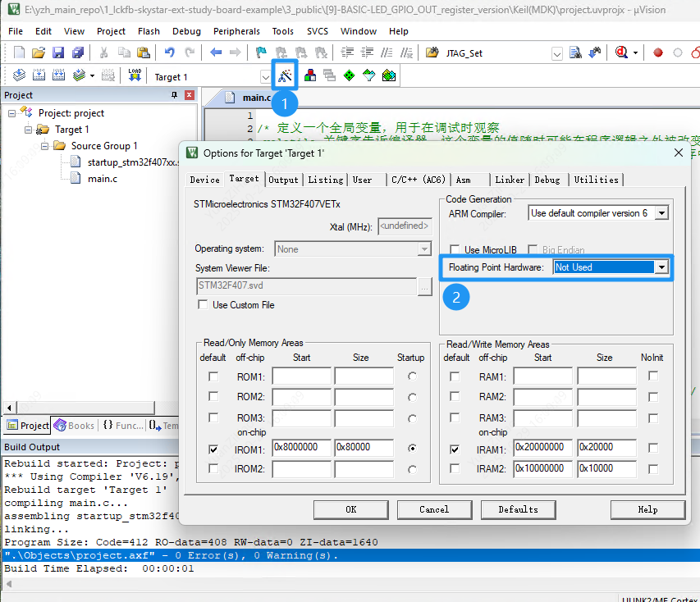Collapse the Source Group 1 tree node

tap(45, 146)
